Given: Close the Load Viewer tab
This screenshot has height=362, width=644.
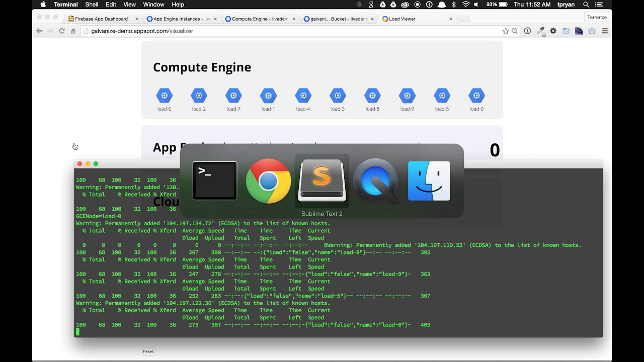Looking at the screenshot, I should [x=450, y=19].
